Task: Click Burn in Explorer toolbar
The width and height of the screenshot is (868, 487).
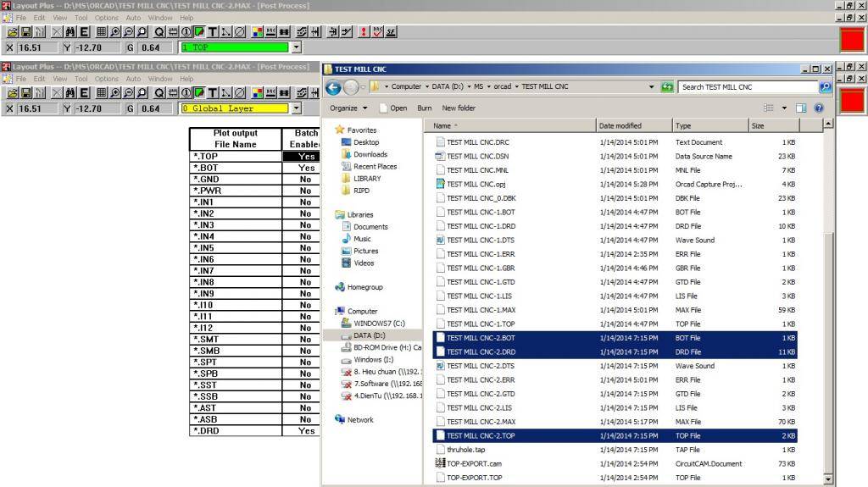Action: tap(424, 108)
